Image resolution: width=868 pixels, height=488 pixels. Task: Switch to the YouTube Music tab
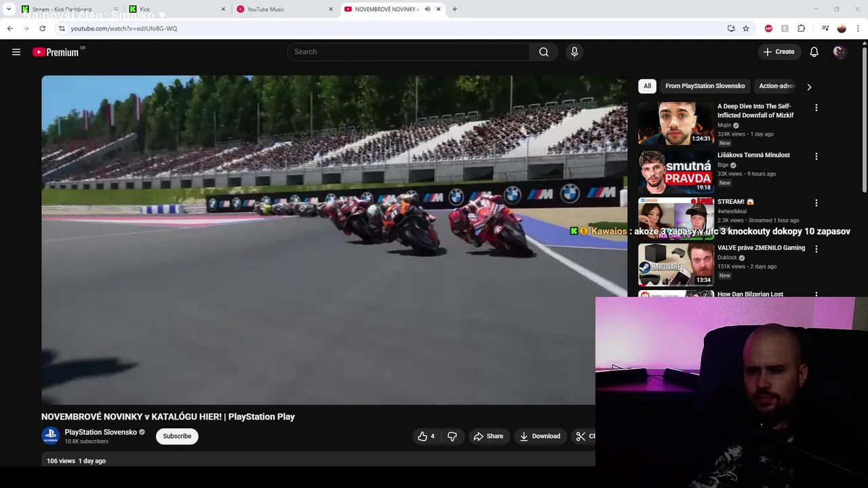pos(285,9)
